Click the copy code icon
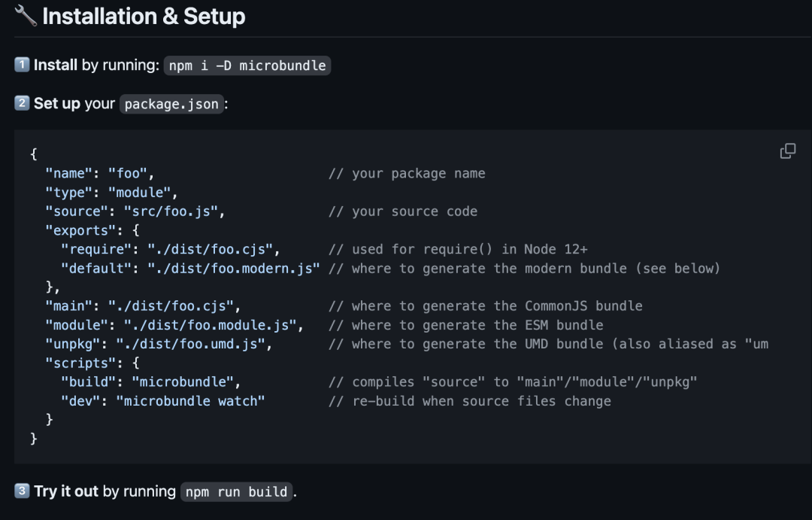 tap(788, 151)
